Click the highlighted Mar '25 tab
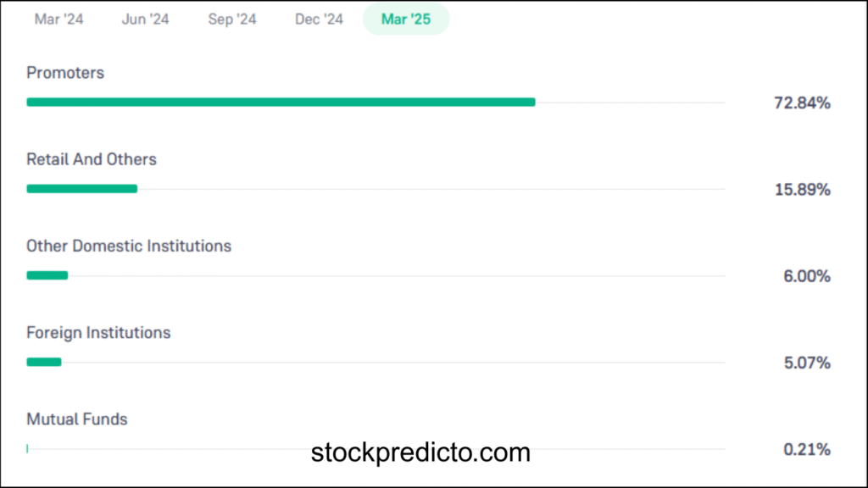The image size is (868, 488). [x=406, y=19]
